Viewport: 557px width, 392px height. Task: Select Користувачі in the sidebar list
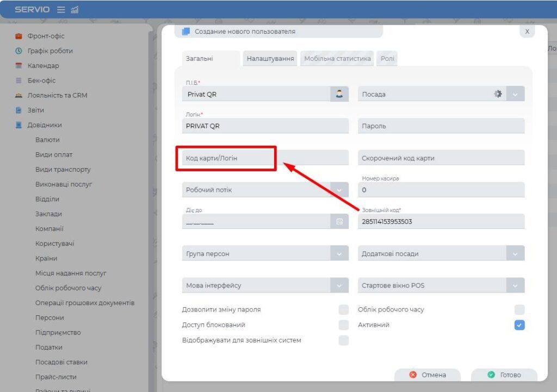pos(55,244)
